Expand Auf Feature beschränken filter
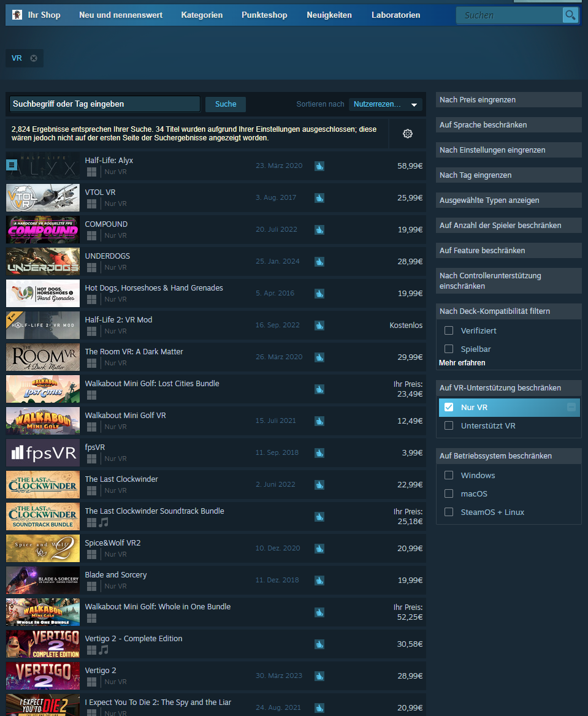 coord(508,250)
